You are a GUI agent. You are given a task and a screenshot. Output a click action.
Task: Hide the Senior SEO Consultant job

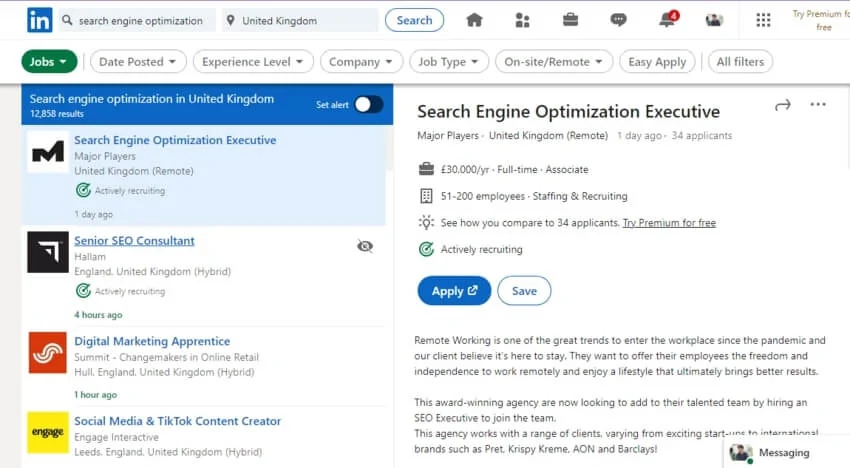click(365, 246)
